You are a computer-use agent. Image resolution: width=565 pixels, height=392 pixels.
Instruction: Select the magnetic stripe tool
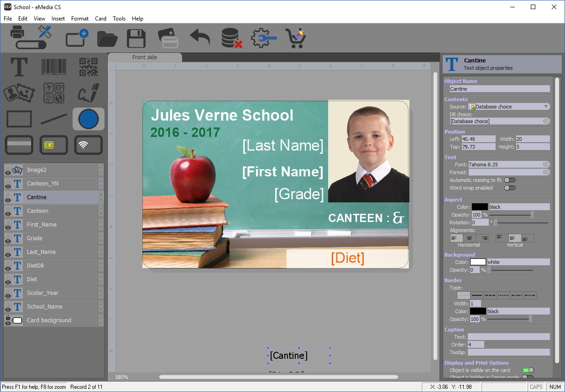19,145
